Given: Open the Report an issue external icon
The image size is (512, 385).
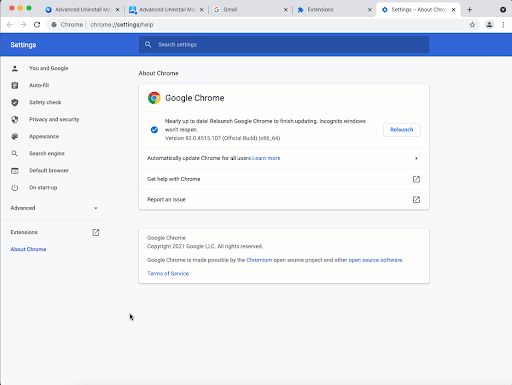Looking at the screenshot, I should [x=416, y=200].
